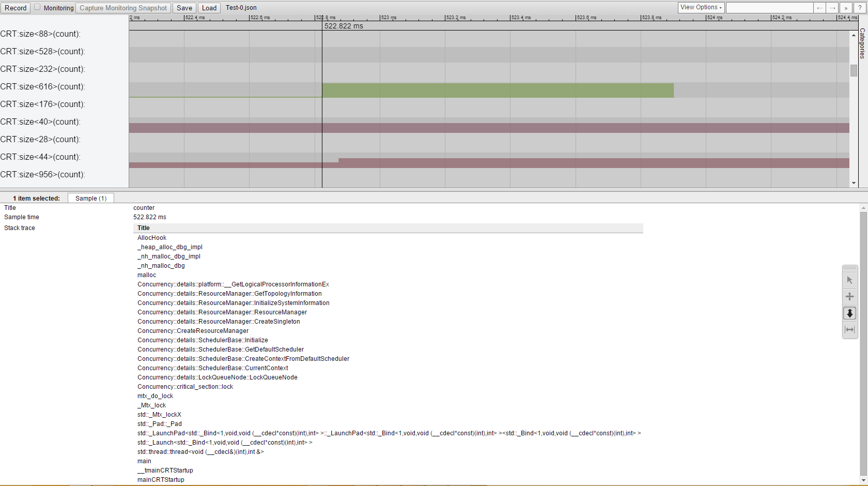This screenshot has height=486, width=868.
Task: Click the mainCRTStartup stack frame
Action: coord(161,480)
